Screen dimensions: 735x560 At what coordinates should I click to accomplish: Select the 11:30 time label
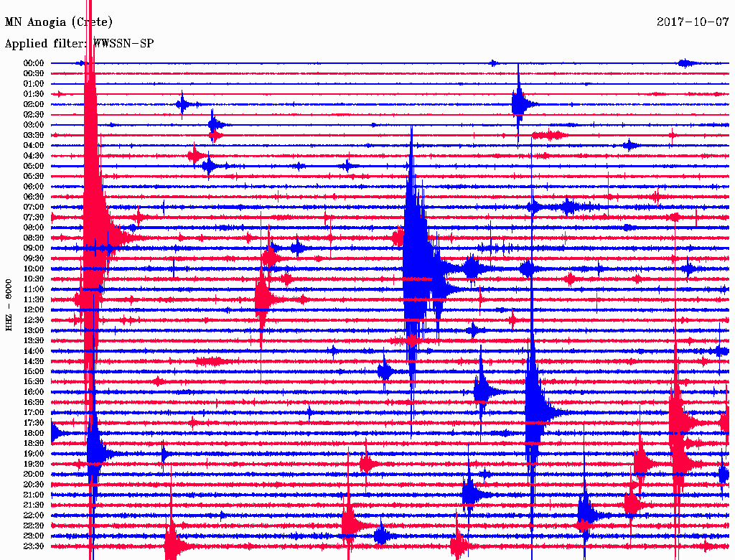pyautogui.click(x=34, y=299)
